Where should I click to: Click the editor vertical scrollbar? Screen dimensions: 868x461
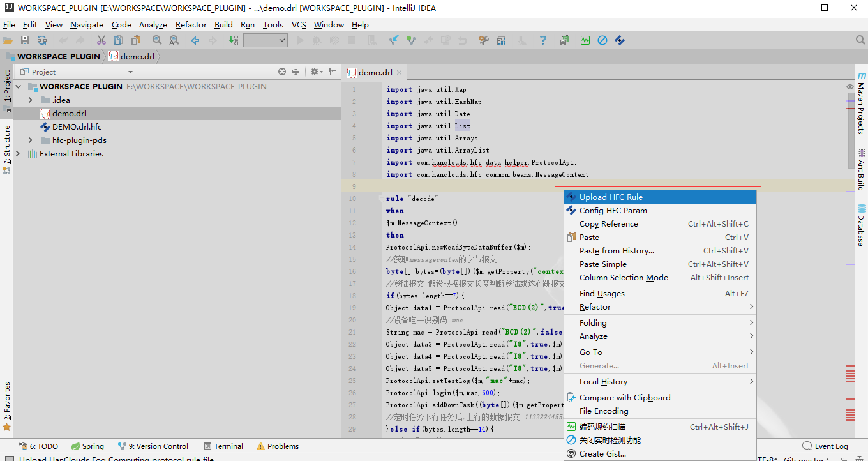pyautogui.click(x=850, y=131)
